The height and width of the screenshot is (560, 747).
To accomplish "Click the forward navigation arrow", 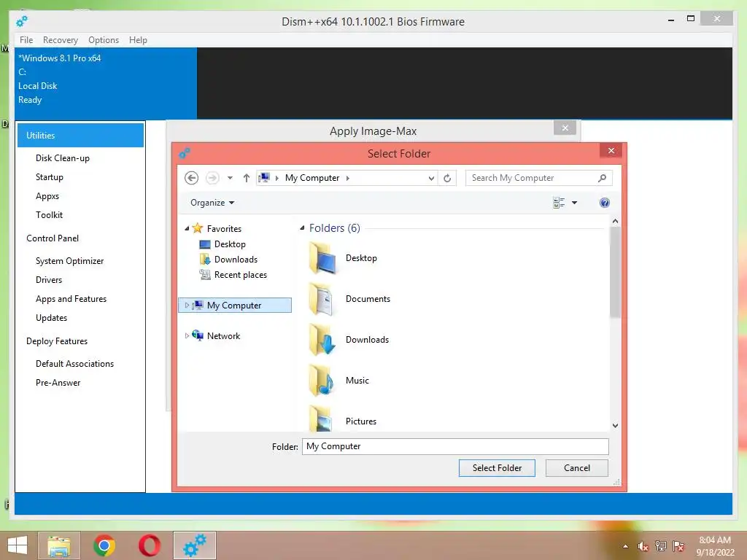I will tap(212, 178).
